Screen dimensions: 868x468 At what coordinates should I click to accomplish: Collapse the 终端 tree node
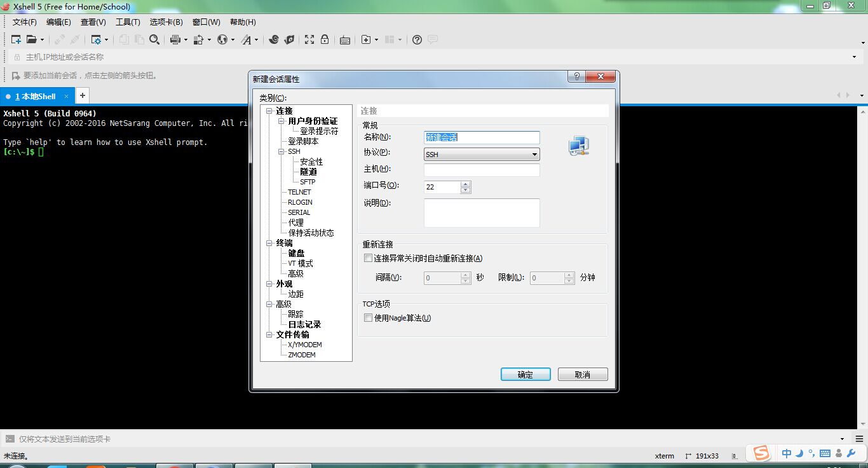(x=269, y=244)
